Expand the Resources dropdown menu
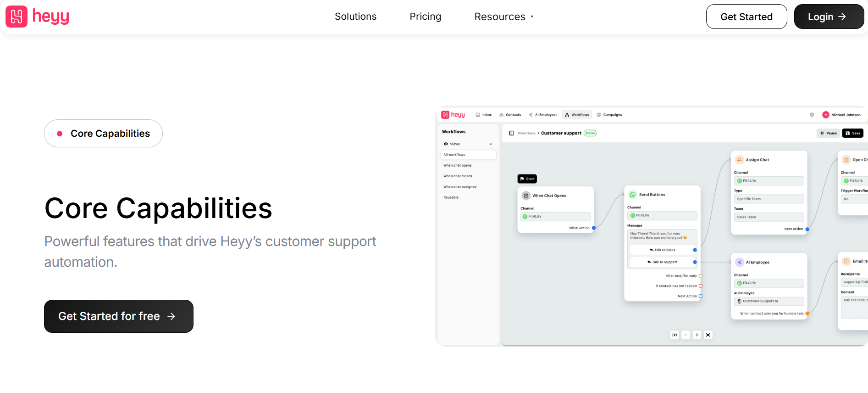Image resolution: width=868 pixels, height=393 pixels. click(x=504, y=17)
